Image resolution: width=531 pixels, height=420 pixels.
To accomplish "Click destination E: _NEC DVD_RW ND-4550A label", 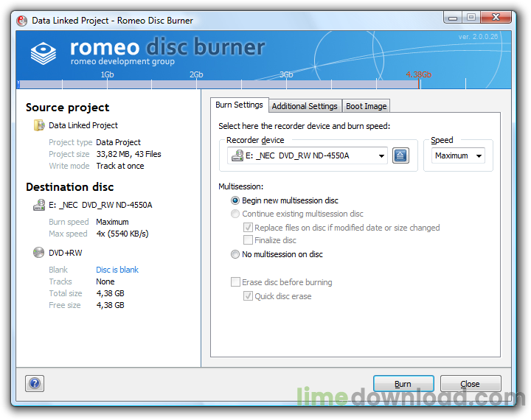I will pos(100,205).
